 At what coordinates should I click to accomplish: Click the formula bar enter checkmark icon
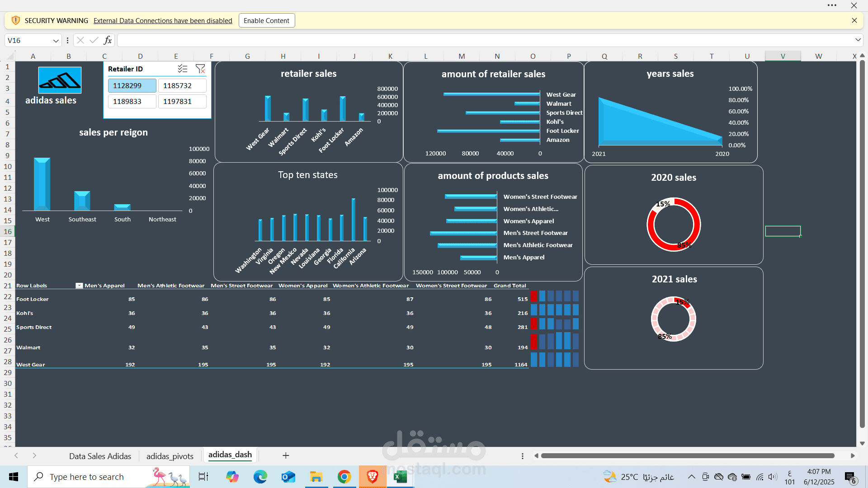click(x=94, y=40)
